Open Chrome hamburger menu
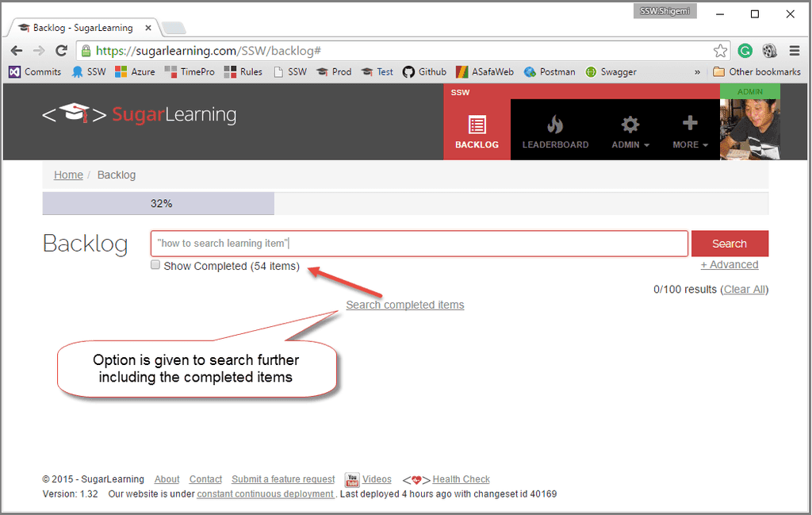Image resolution: width=812 pixels, height=515 pixels. click(794, 51)
